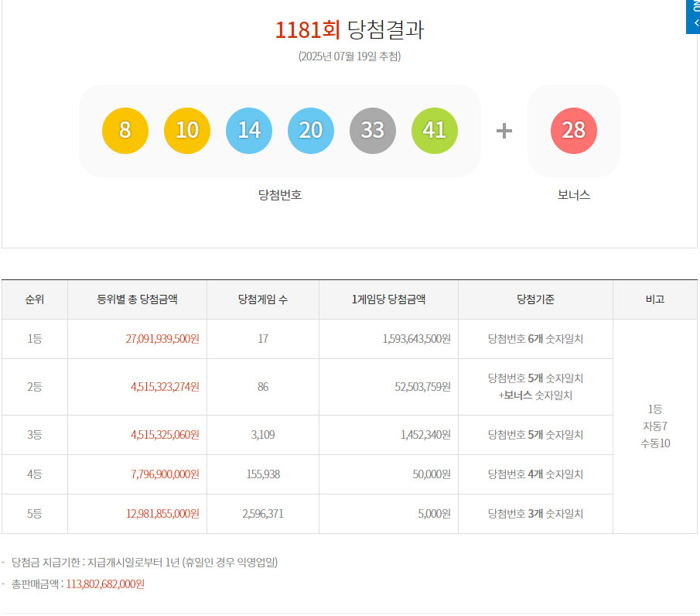Click the 2등 winner count 86
Viewport: 700px width, 616px height.
[263, 387]
